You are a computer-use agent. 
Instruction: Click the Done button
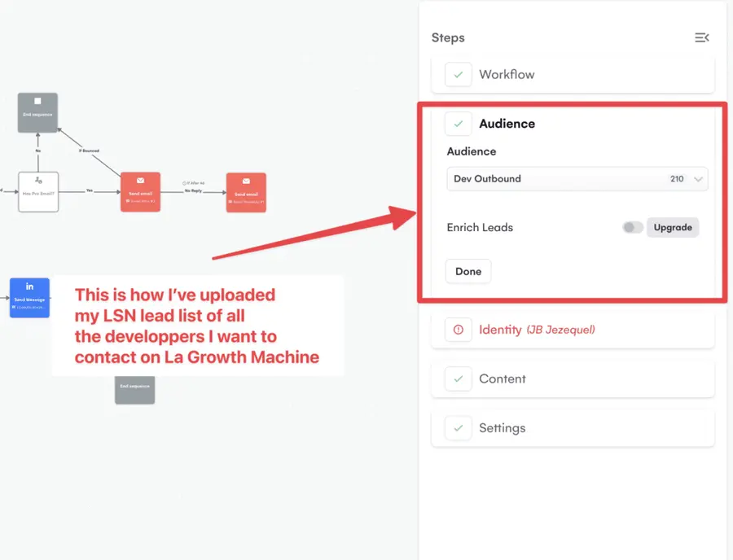coord(467,271)
